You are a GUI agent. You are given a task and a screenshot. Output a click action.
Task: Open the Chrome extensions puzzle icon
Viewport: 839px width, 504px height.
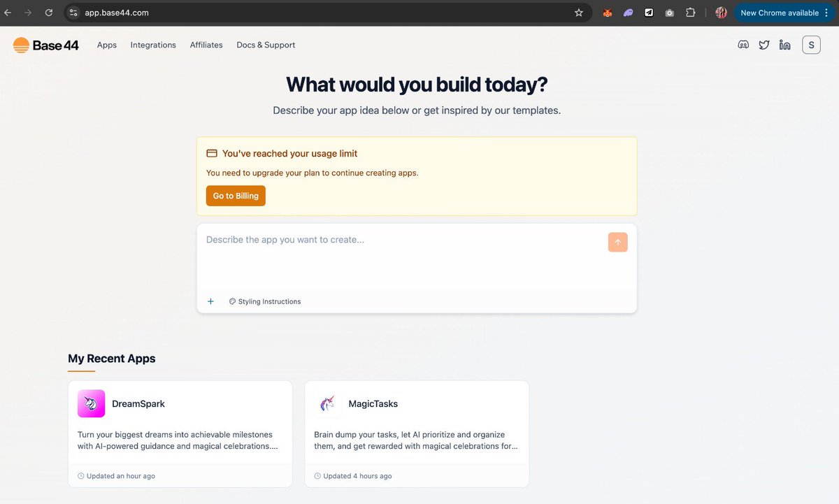[x=691, y=13]
